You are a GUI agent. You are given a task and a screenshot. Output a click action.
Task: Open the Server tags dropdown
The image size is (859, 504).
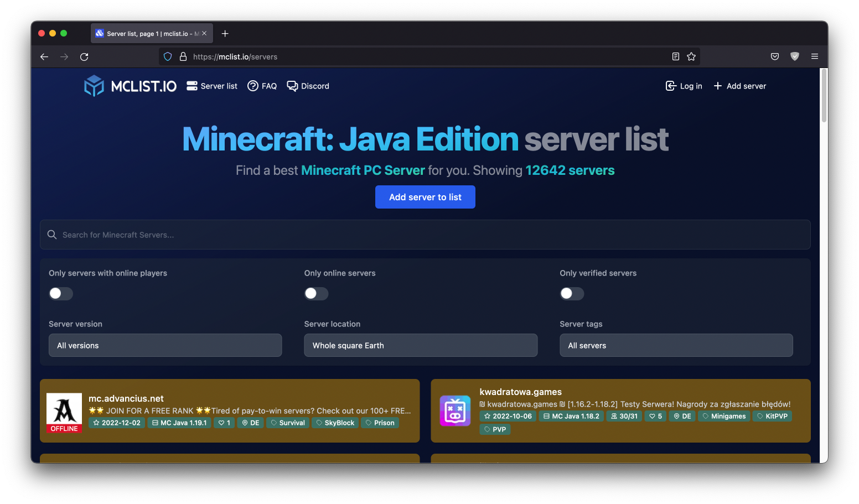676,345
